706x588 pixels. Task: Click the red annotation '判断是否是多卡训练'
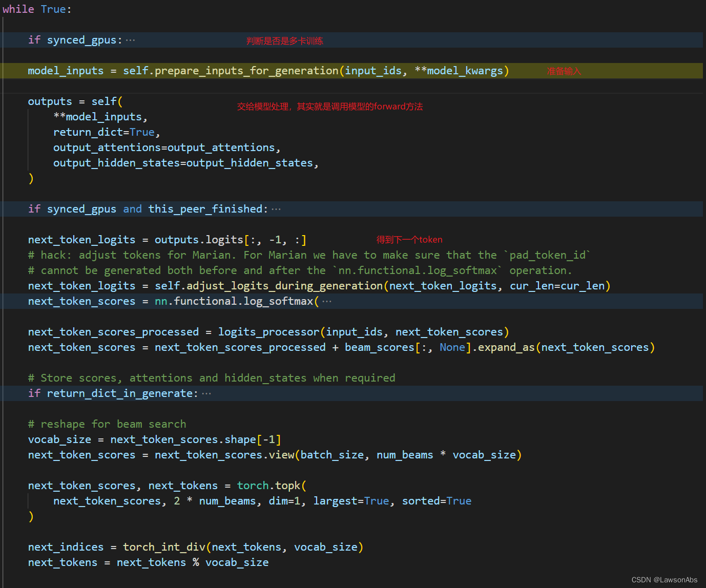point(284,41)
